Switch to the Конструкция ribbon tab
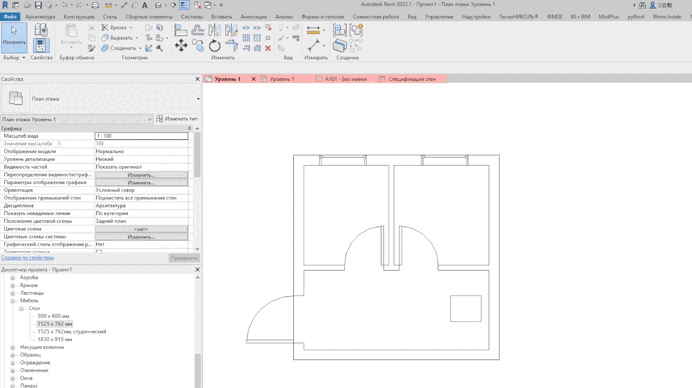This screenshot has height=388, width=692. (79, 17)
